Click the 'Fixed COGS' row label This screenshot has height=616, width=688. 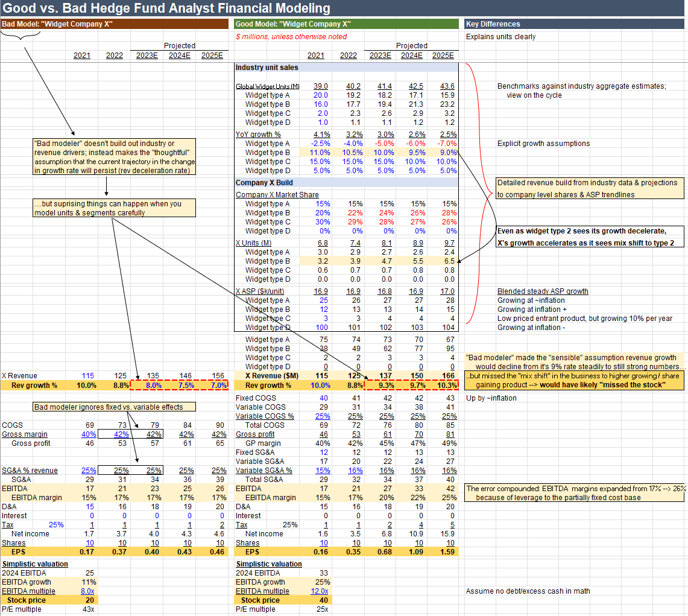256,398
